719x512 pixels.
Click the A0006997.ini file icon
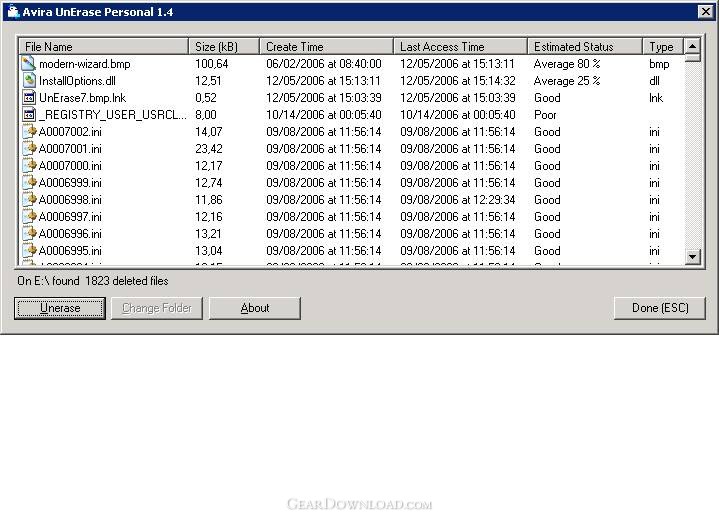[29, 216]
